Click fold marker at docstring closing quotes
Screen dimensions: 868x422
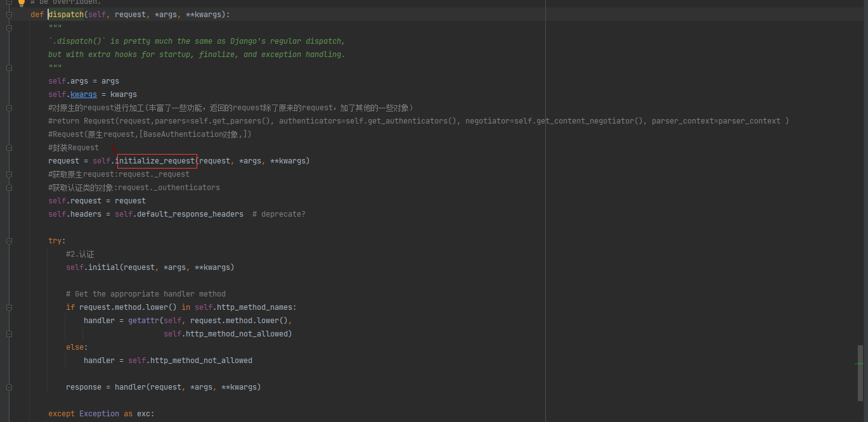coord(10,67)
